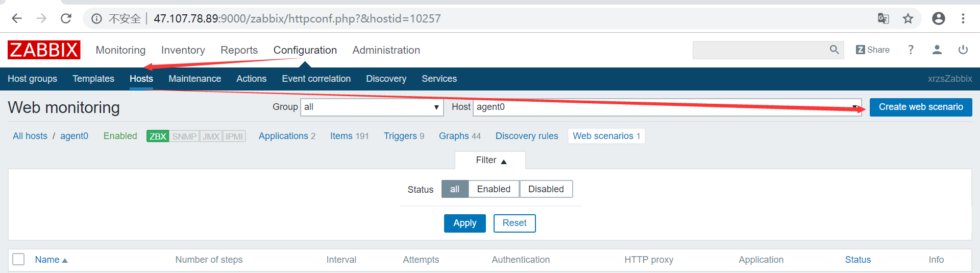Screen dimensions: 980x273
Task: Sort by the Status column
Action: [x=857, y=260]
